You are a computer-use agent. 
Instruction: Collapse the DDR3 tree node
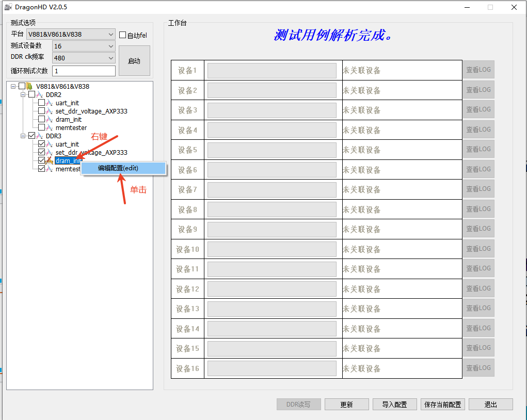(x=22, y=136)
